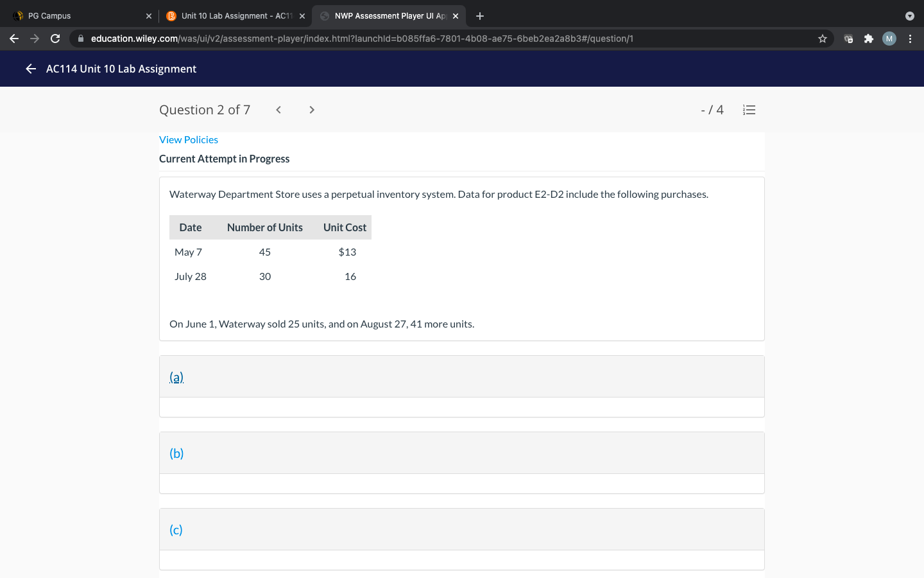Reload the page with the refresh icon
Screen dimensions: 924x578
click(x=55, y=39)
